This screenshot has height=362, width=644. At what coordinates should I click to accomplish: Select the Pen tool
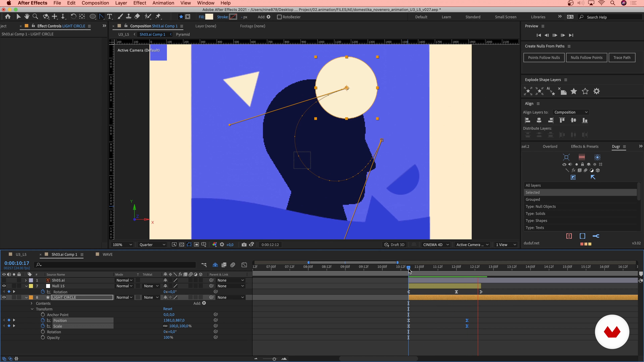101,17
